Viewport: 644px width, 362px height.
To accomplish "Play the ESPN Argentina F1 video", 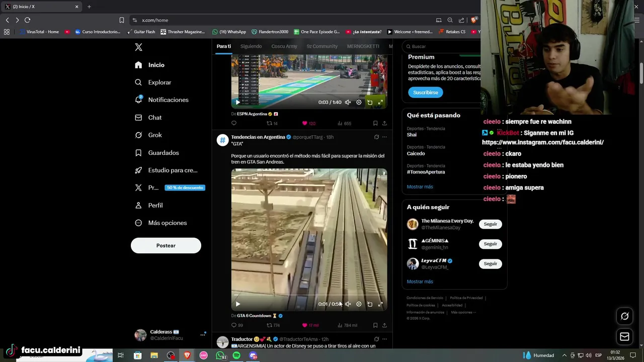I will coord(238,102).
